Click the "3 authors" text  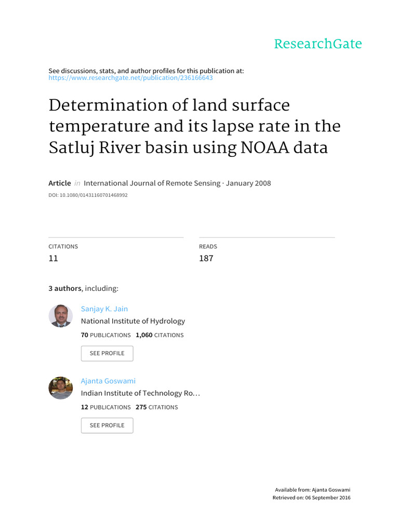(x=65, y=288)
